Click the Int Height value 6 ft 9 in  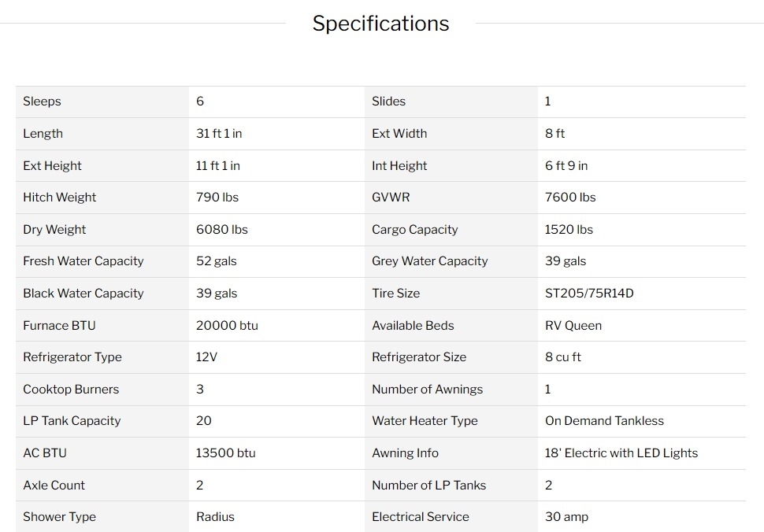coord(566,166)
